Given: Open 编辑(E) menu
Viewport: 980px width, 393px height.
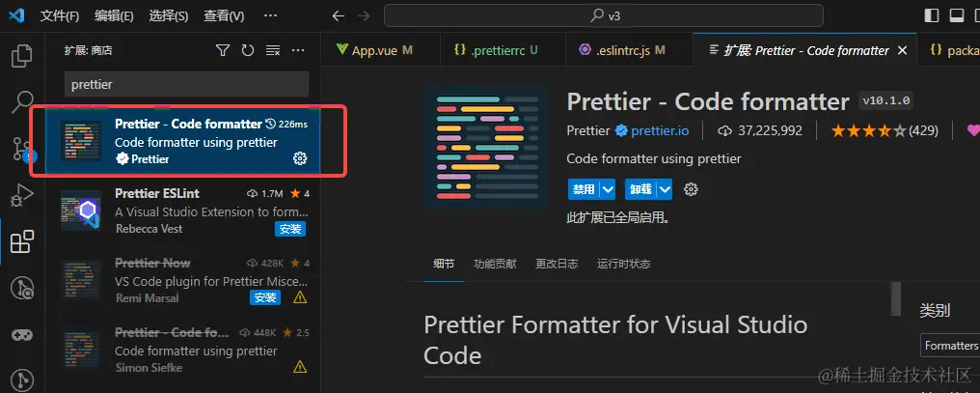Looking at the screenshot, I should point(115,16).
